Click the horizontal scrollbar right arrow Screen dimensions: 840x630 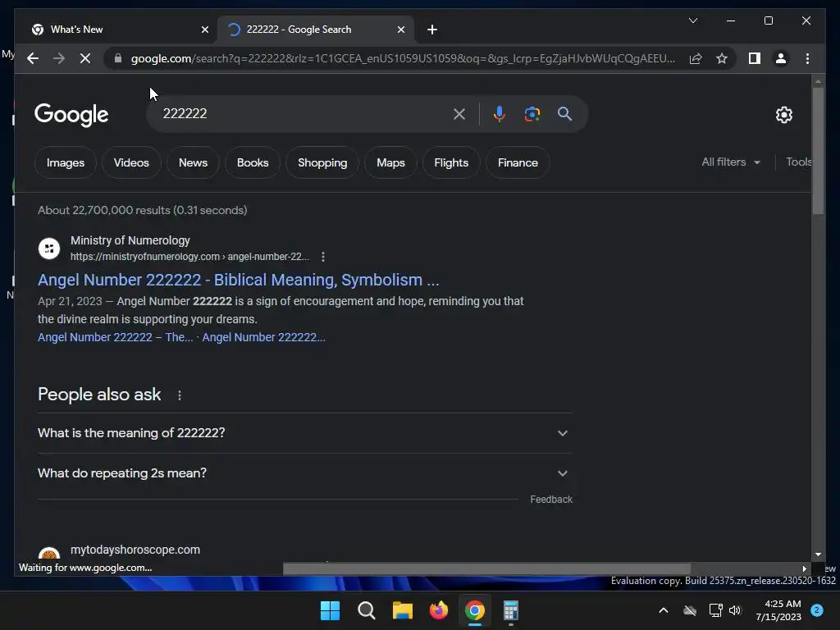point(805,569)
